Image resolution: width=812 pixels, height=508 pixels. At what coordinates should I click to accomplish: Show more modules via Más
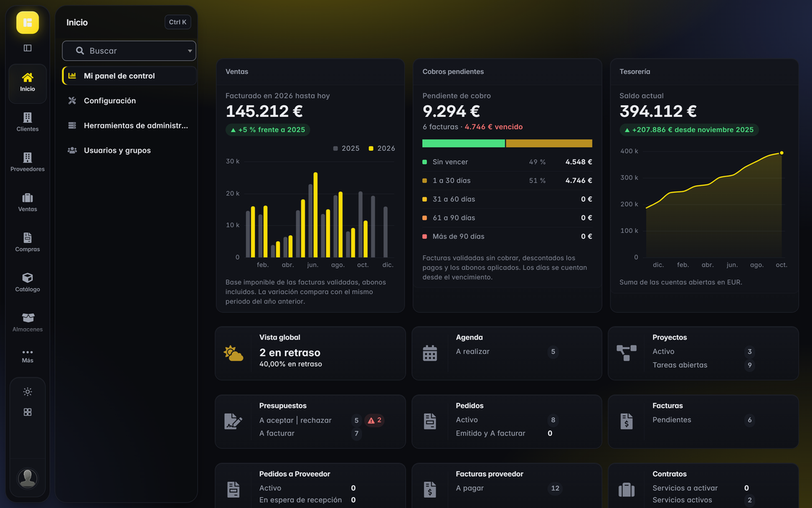click(28, 356)
